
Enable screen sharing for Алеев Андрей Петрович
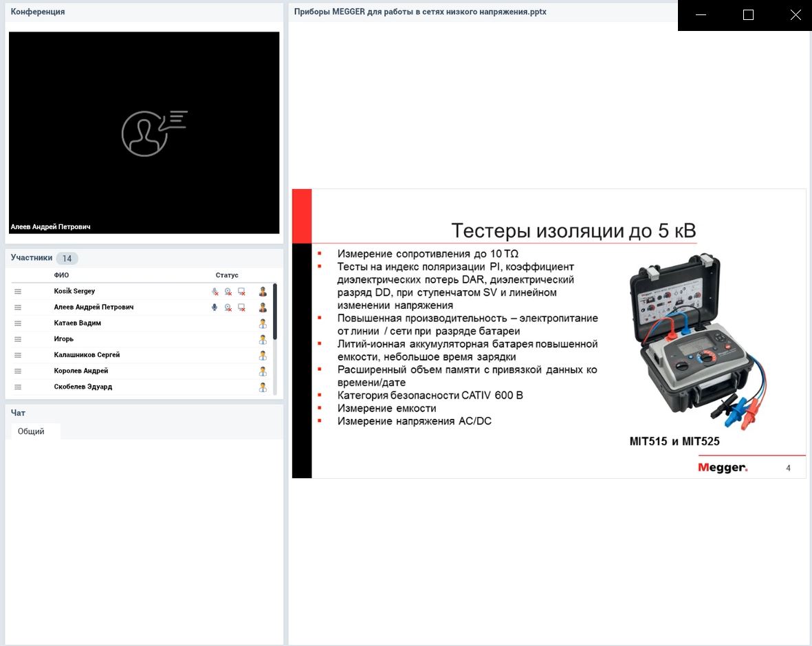click(241, 307)
